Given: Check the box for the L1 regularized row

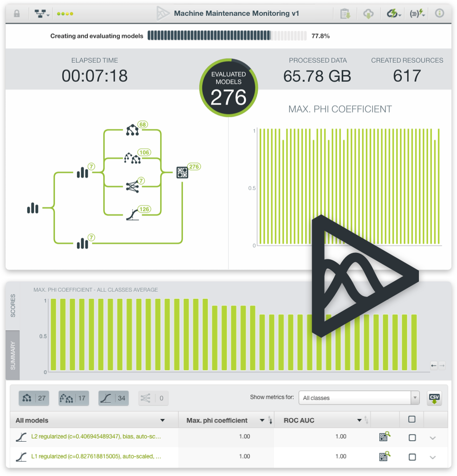Looking at the screenshot, I should 412,457.
